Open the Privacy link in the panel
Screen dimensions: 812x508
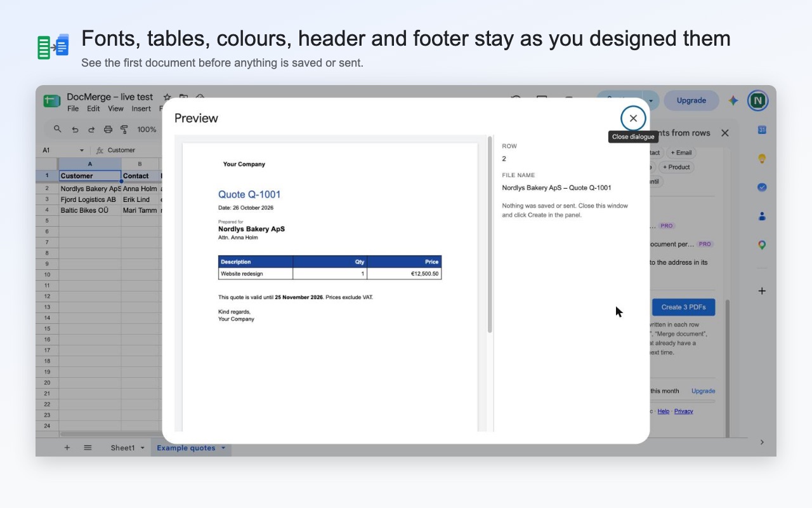pos(683,411)
